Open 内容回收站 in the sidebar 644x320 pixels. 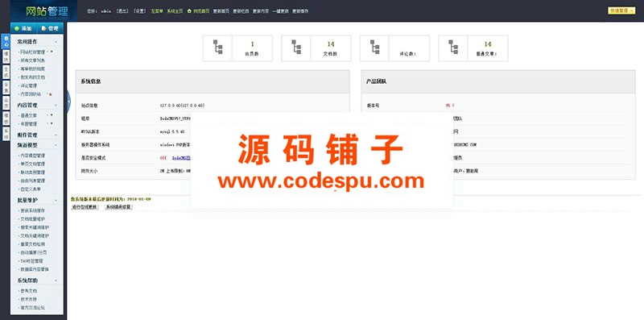31,94
